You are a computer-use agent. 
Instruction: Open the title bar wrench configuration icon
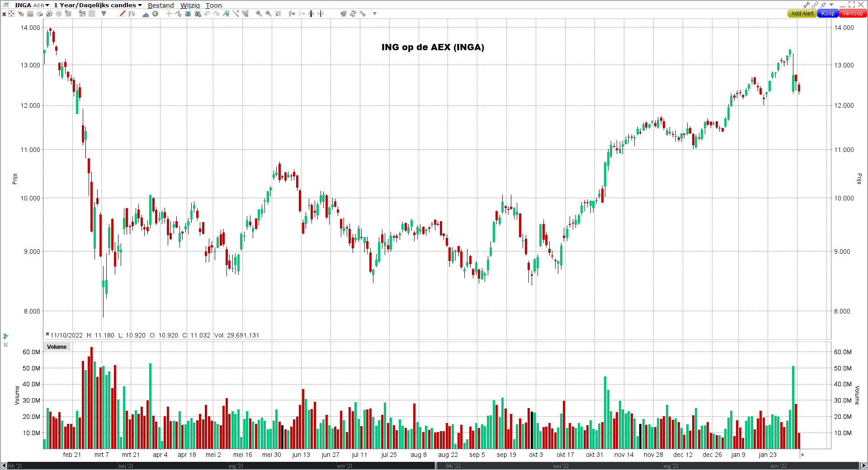pos(807,5)
